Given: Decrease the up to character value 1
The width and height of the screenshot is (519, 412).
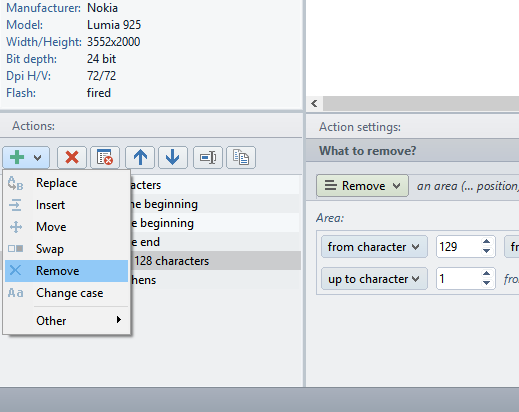Looking at the screenshot, I should 487,283.
